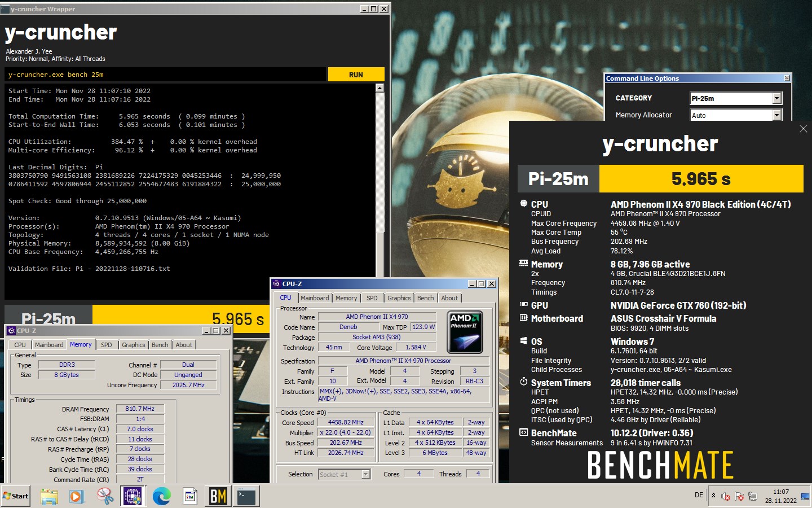Image resolution: width=812 pixels, height=508 pixels.
Task: Click the Motherboard section icon in BenchMate
Action: click(x=524, y=318)
